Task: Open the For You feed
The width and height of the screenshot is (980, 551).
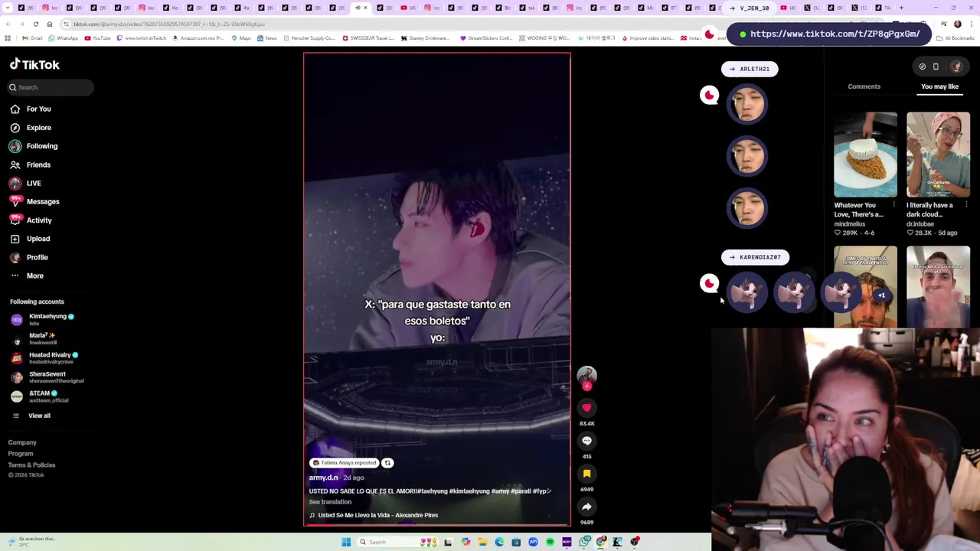Action: [31, 109]
